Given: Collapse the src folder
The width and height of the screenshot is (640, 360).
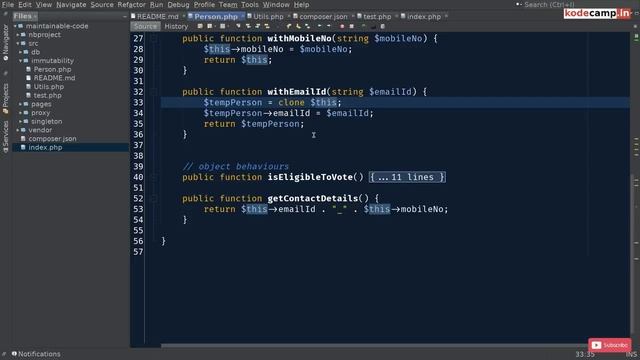Looking at the screenshot, I should (x=18, y=44).
